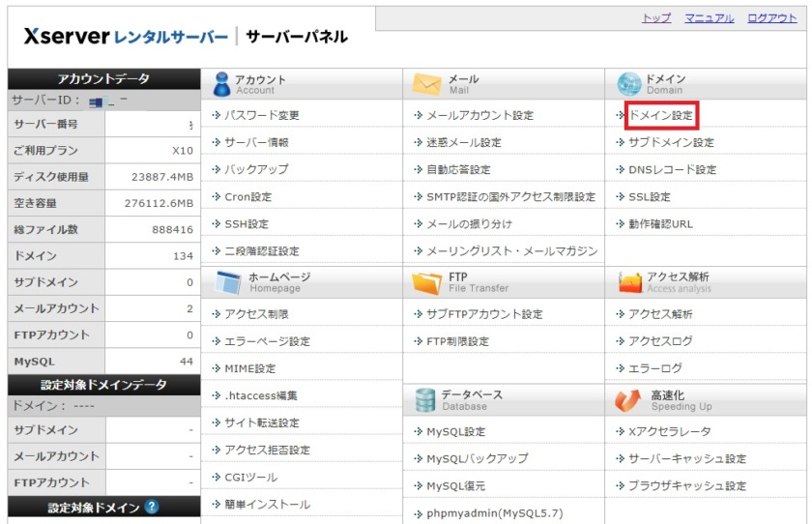Click the Database cylinder icon

tap(425, 400)
